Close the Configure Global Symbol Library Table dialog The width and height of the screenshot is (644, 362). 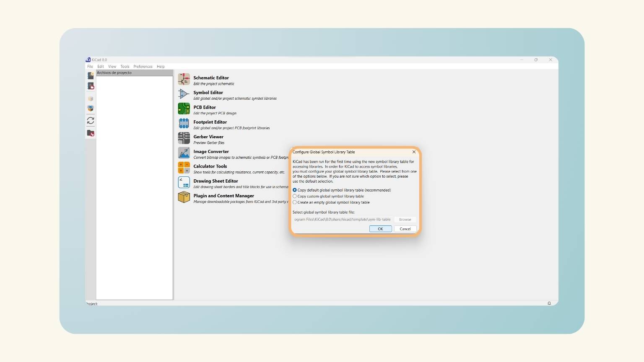click(x=414, y=152)
